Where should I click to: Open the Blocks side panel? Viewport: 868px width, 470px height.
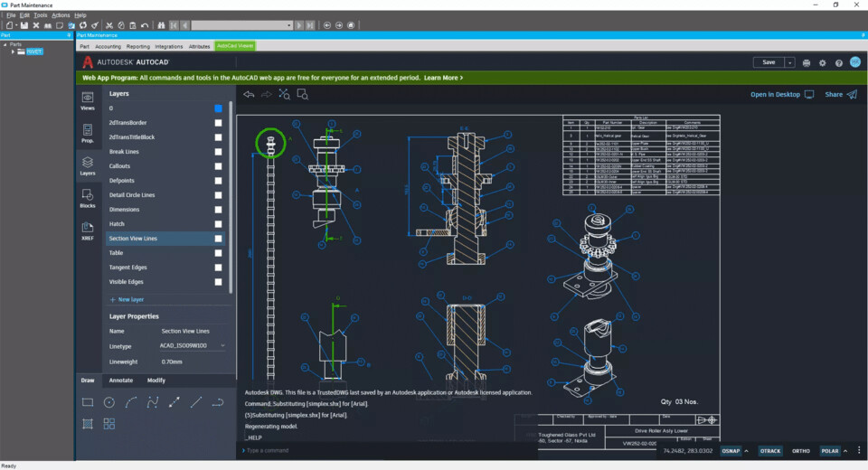click(88, 198)
